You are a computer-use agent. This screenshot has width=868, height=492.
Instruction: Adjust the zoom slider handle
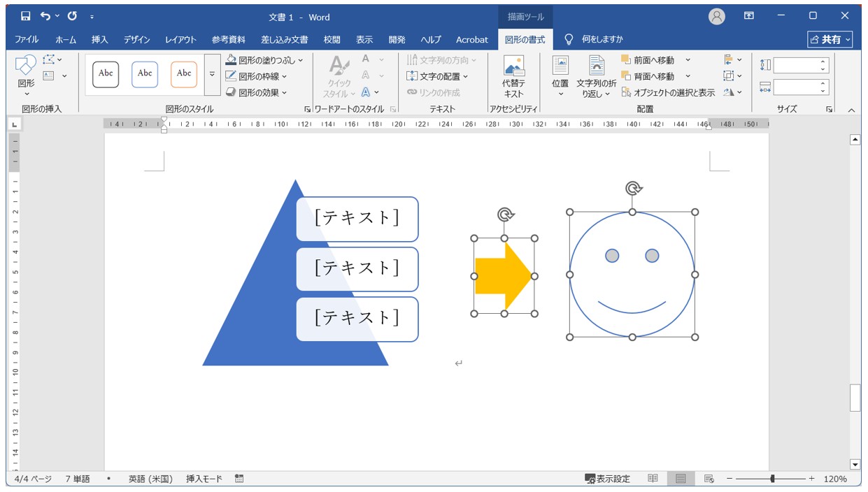pyautogui.click(x=772, y=479)
